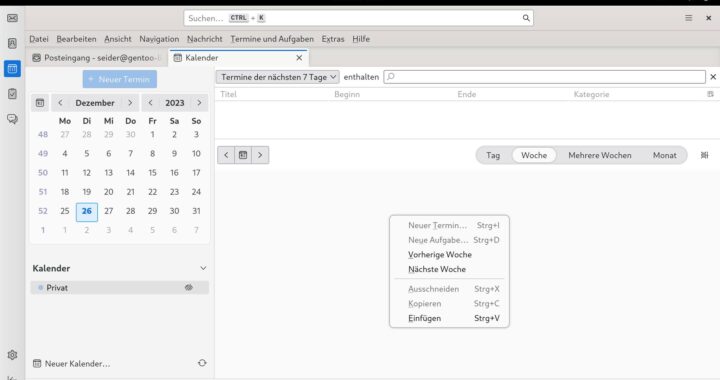The width and height of the screenshot is (720, 380).
Task: Sort events by Titel column
Action: coord(228,94)
